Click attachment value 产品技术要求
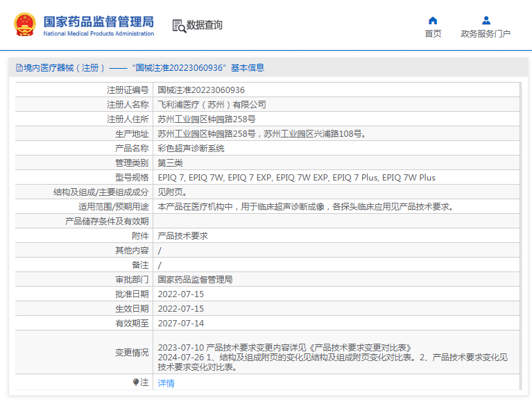This screenshot has height=402, width=532. coord(182,236)
